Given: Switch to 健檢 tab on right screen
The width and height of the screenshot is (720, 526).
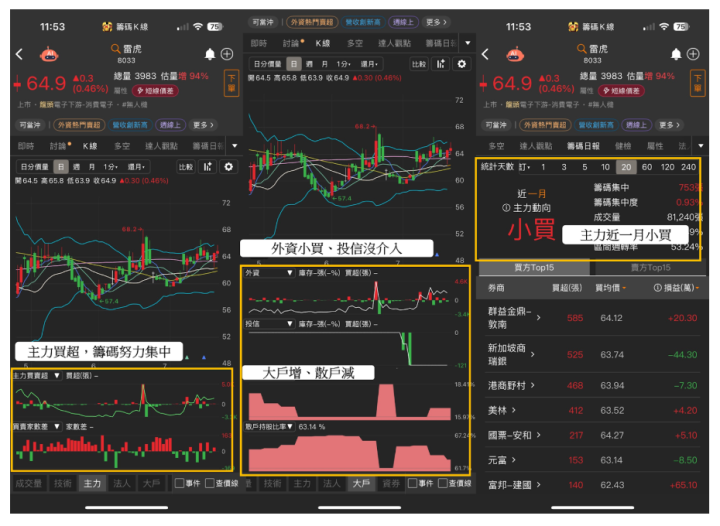Looking at the screenshot, I should click(623, 146).
